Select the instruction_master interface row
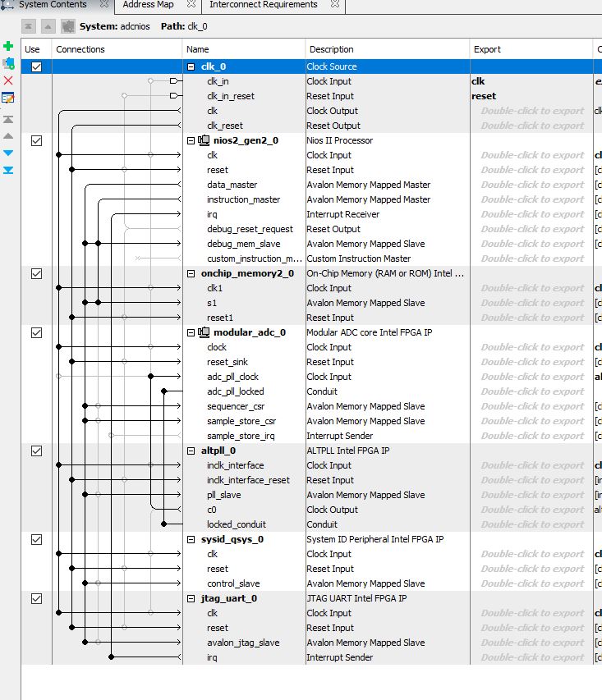The width and height of the screenshot is (602, 700). point(244,199)
